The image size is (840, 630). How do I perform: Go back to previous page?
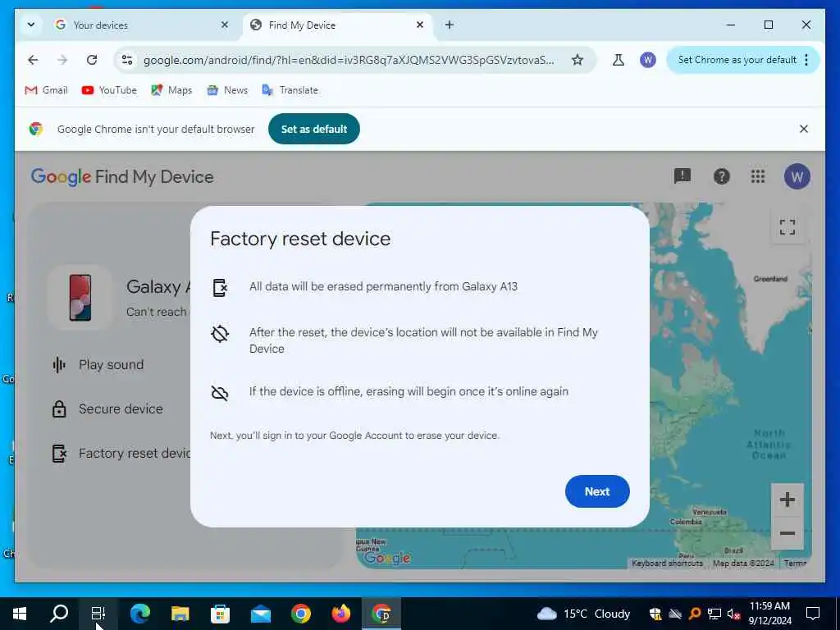[33, 60]
